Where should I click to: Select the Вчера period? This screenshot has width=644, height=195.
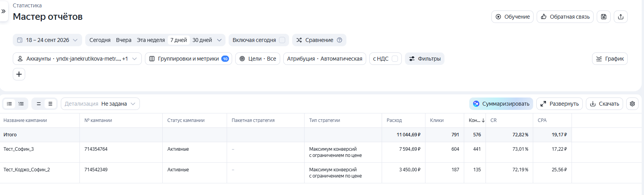(124, 40)
